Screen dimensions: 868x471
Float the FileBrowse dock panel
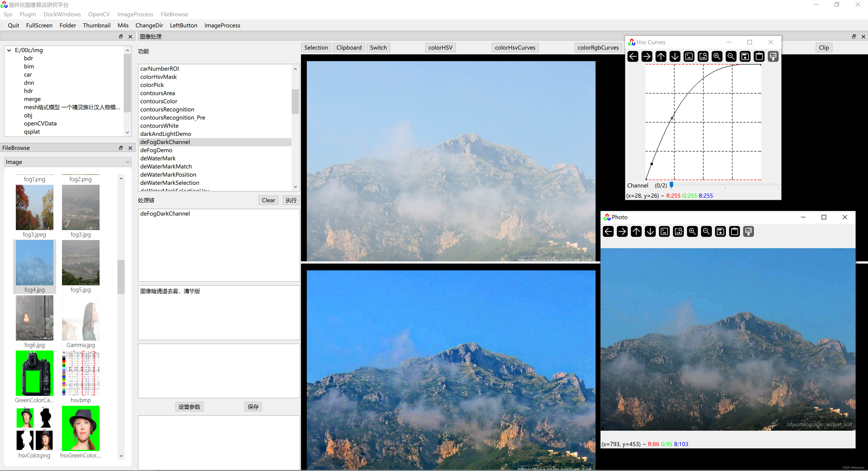[121, 148]
